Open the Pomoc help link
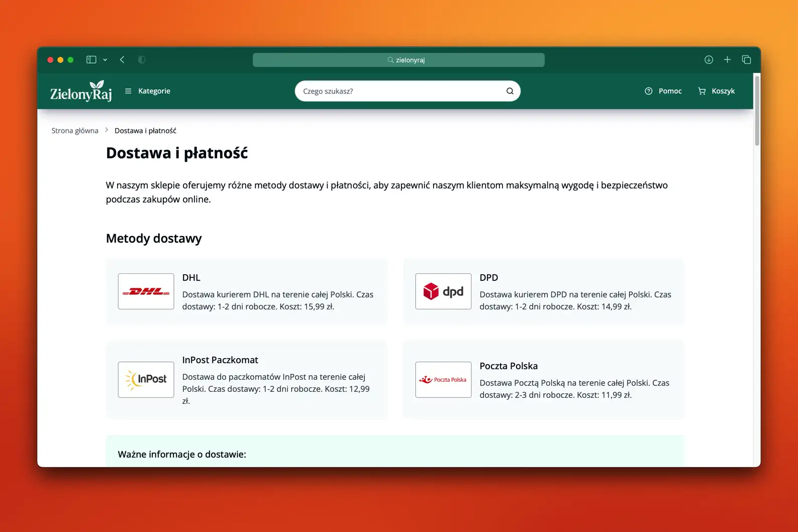This screenshot has height=532, width=798. click(x=663, y=91)
